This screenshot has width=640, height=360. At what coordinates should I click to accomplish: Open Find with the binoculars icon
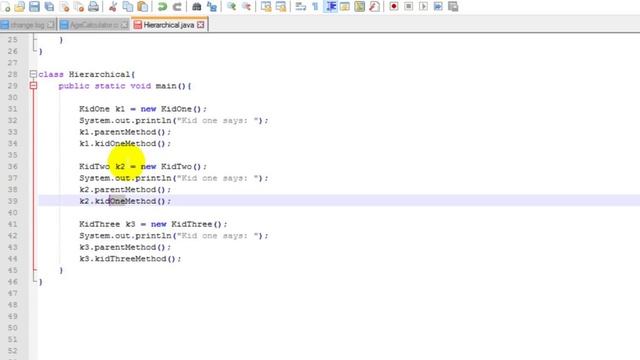click(196, 7)
